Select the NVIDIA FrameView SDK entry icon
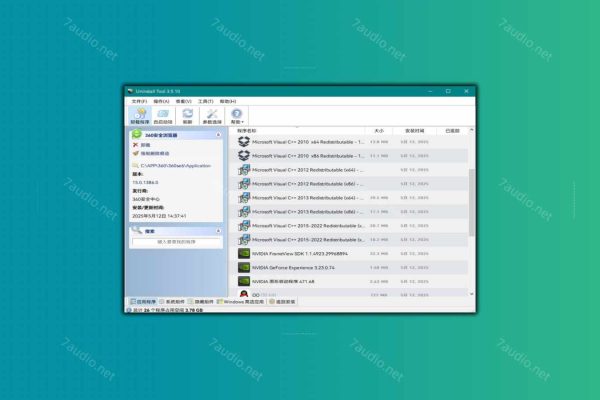The width and height of the screenshot is (600, 400). (x=244, y=253)
